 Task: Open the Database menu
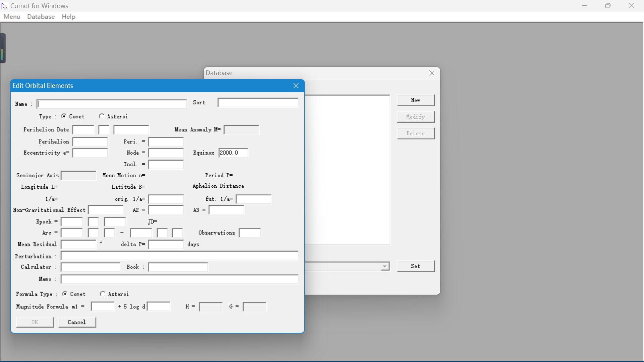tap(41, 17)
